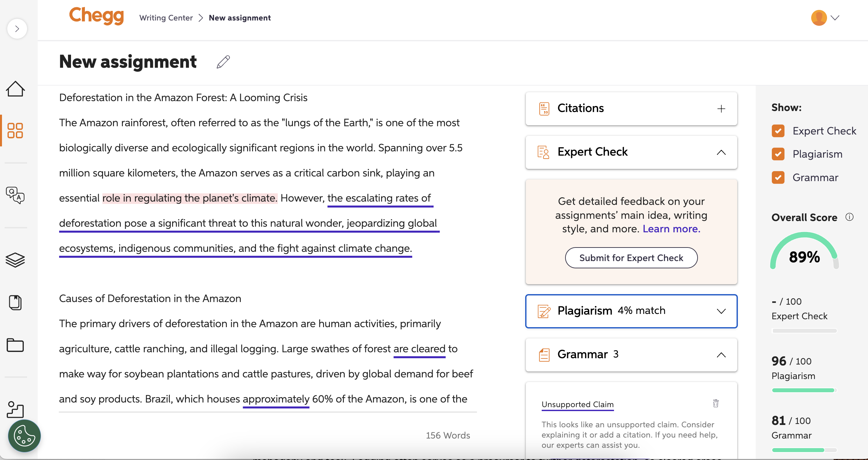Click the trash icon on Unsupported Claim card
Image resolution: width=868 pixels, height=460 pixels.
point(716,403)
